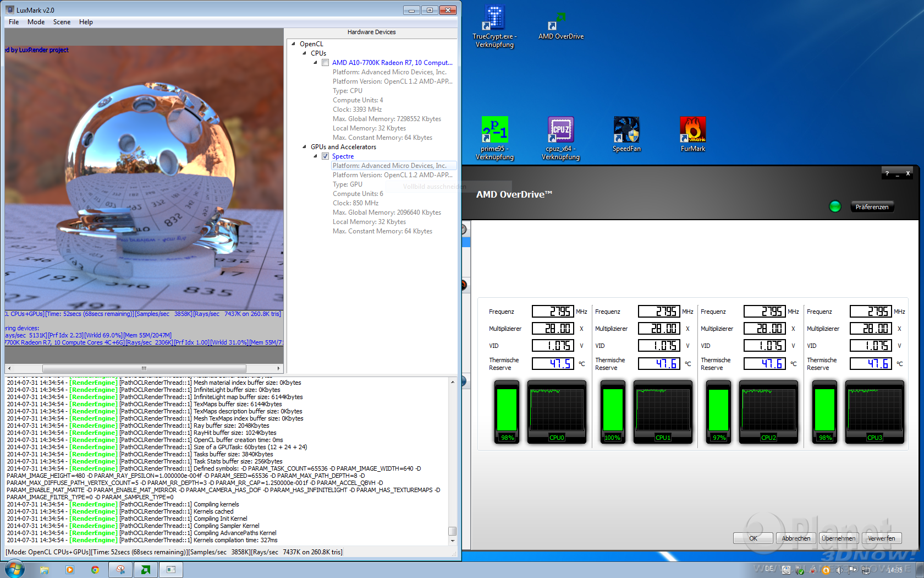Open the Mode menu in LuxMark
924x578 pixels.
coord(36,22)
